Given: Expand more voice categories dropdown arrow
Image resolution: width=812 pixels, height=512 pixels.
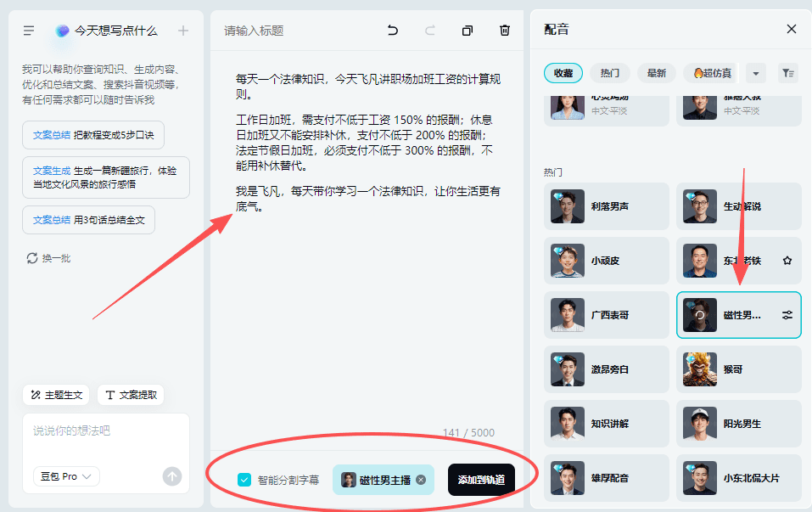Looking at the screenshot, I should 755,73.
